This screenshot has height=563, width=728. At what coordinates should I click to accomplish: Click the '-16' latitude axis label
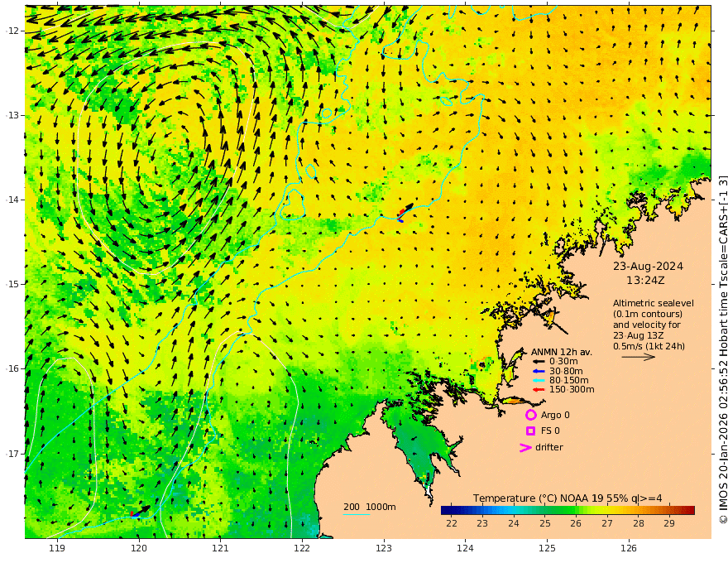click(x=14, y=368)
